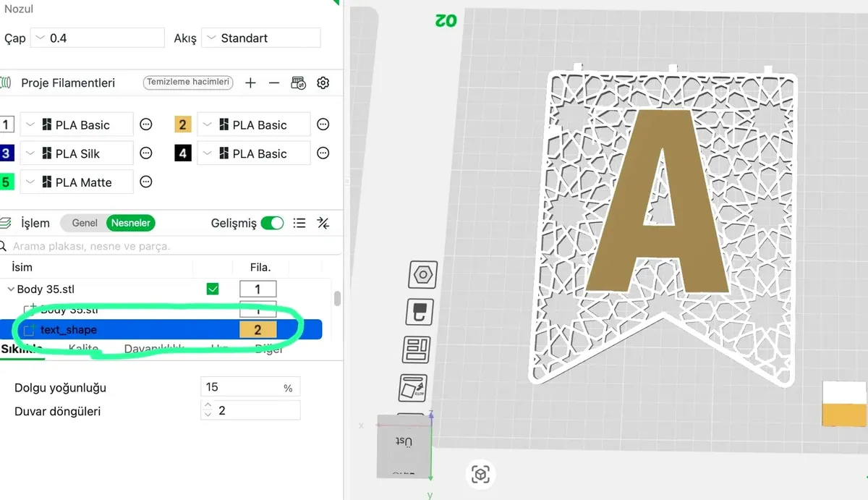The width and height of the screenshot is (868, 500).
Task: Toggle the Gelişmiş advanced switch
Action: pyautogui.click(x=273, y=224)
